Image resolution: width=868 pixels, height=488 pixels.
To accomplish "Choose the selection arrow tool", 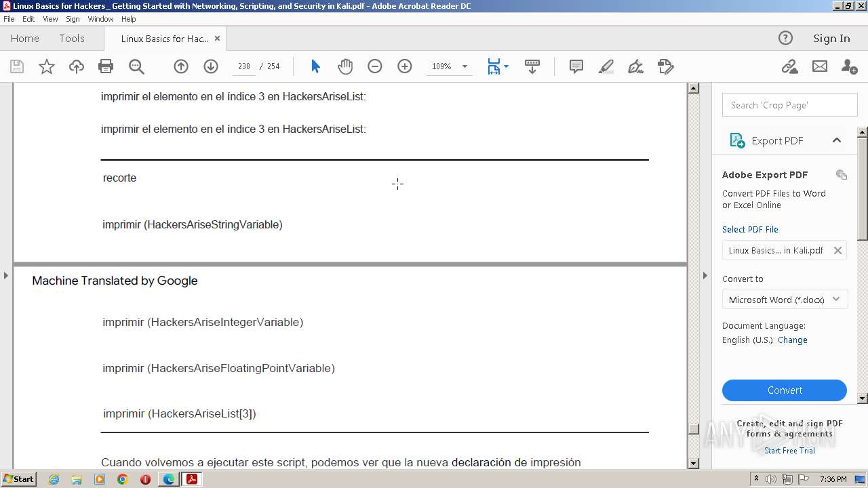I will [315, 66].
